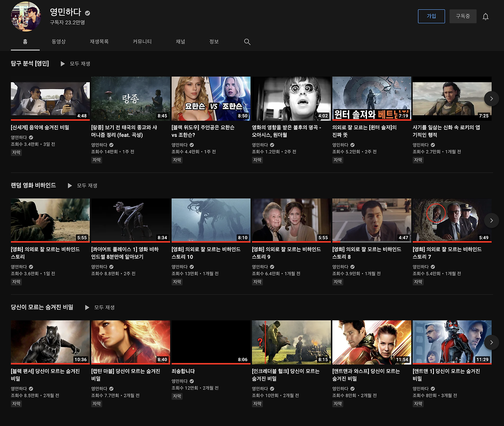Screen dimensions: 504x426
Task: Open the 윈터 솔져 video thumbnail
Action: click(x=372, y=99)
